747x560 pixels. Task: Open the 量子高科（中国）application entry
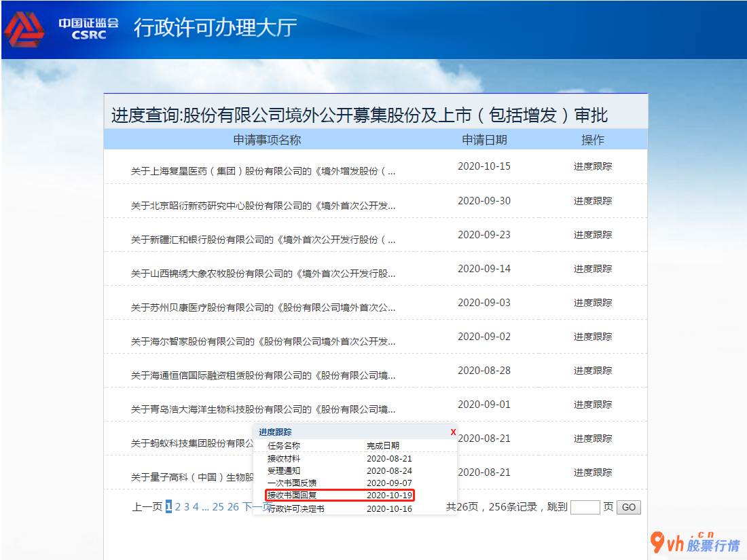click(192, 477)
